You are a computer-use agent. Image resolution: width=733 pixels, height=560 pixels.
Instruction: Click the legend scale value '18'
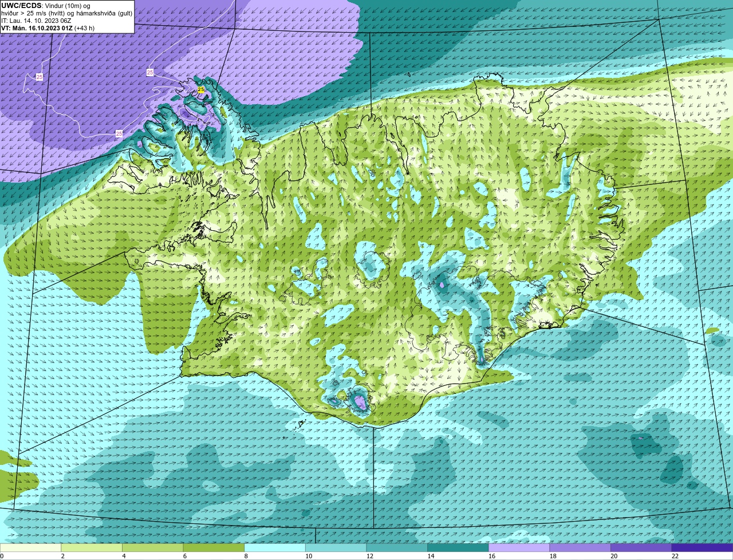[x=553, y=556]
